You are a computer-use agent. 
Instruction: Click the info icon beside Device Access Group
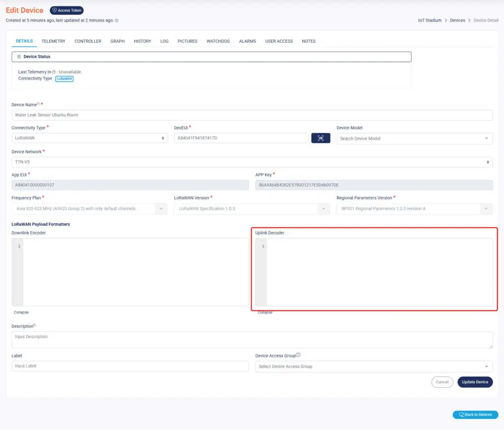(x=298, y=355)
